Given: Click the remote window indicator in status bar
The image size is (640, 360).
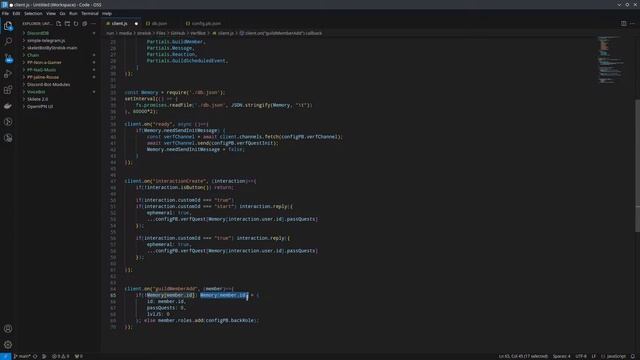Looking at the screenshot, I should click(5, 356).
